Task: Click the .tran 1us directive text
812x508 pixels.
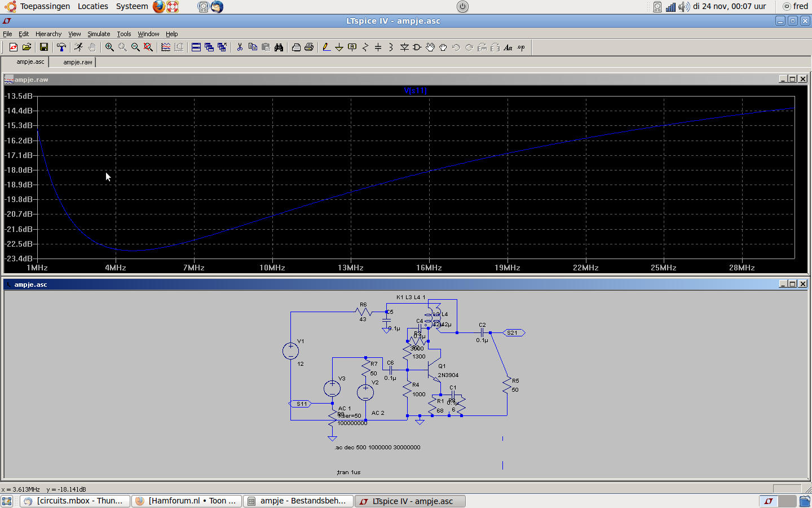Action: coord(348,472)
